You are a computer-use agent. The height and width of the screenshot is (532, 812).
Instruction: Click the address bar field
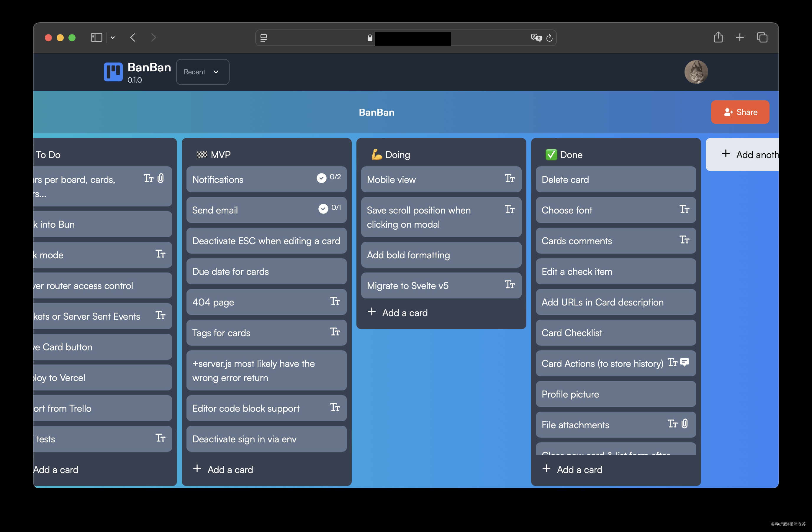pos(406,38)
